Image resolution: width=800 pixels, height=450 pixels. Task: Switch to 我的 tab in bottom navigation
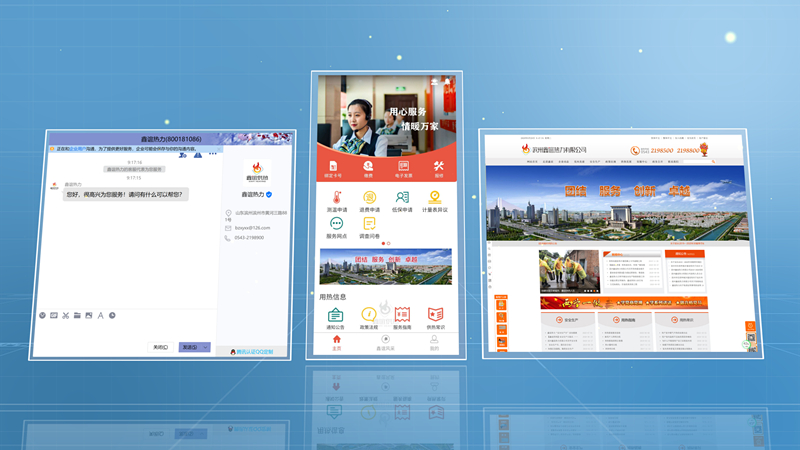[x=434, y=342]
